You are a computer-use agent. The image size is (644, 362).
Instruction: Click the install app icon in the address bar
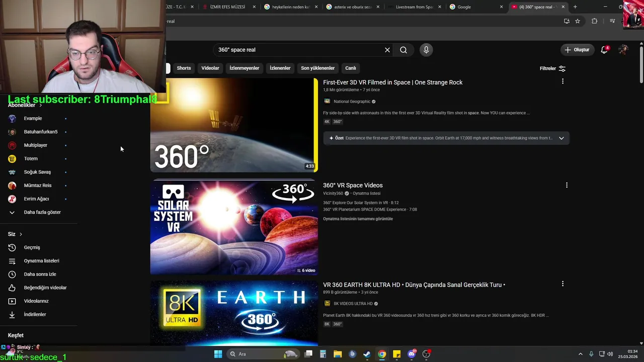[567, 21]
